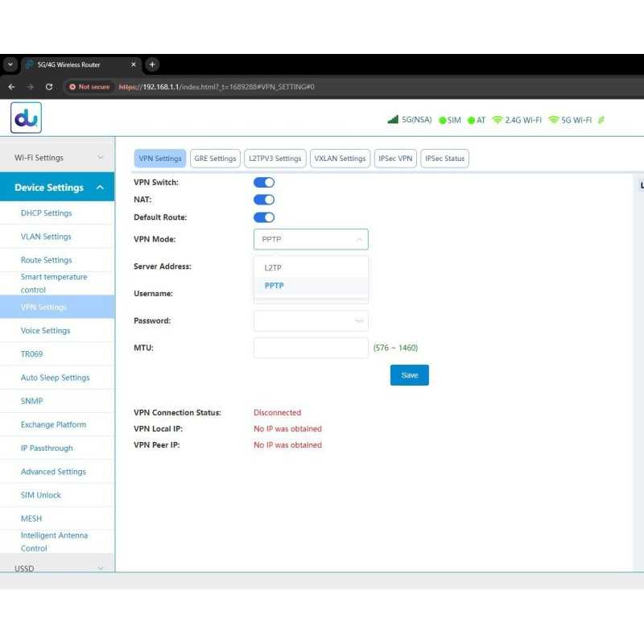
Task: Click the green SIM status indicator
Action: [442, 120]
